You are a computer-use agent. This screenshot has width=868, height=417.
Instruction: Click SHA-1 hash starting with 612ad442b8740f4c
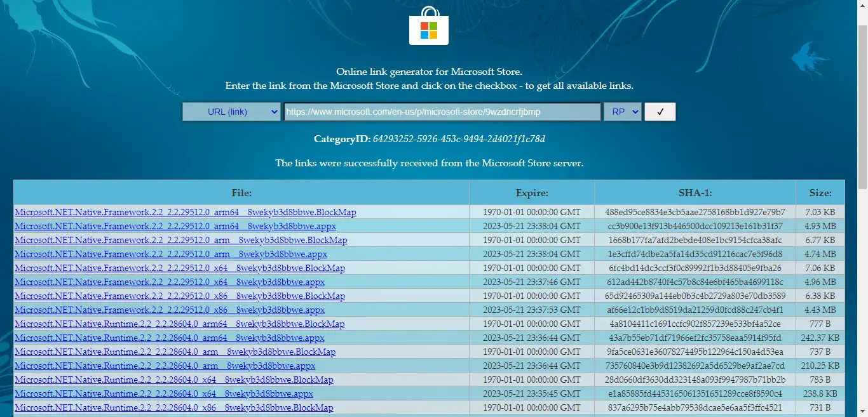[695, 282]
